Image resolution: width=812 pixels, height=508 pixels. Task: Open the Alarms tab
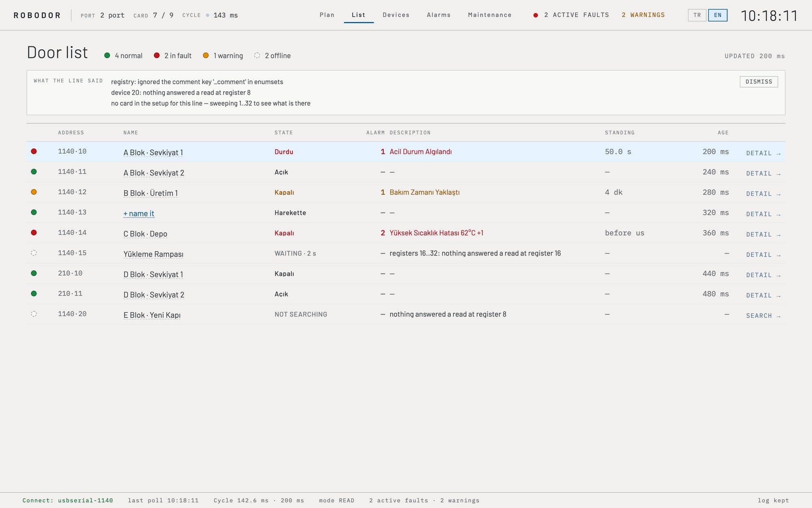pos(438,15)
